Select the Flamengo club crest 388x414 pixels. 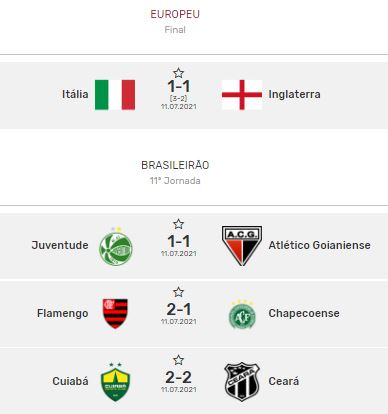click(115, 314)
